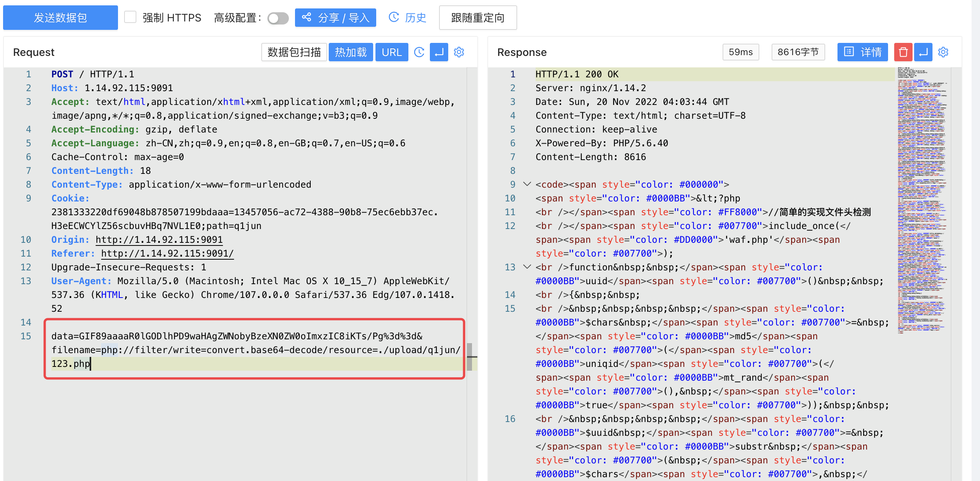
Task: Collapse response line 13 fold arrow
Action: tap(527, 267)
